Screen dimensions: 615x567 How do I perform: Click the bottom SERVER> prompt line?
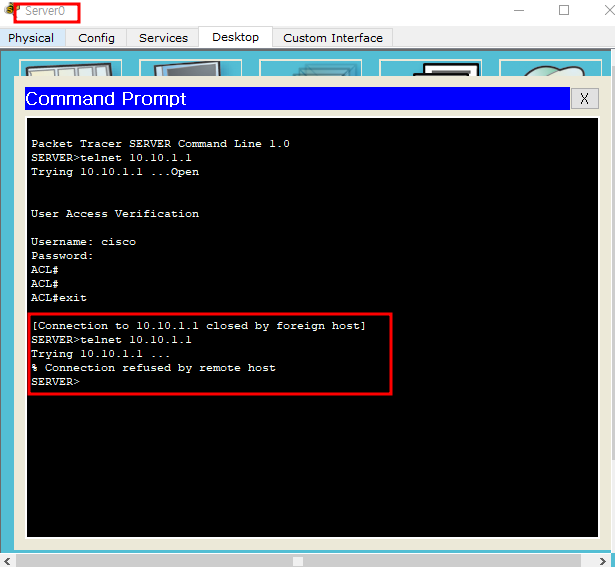(x=55, y=382)
